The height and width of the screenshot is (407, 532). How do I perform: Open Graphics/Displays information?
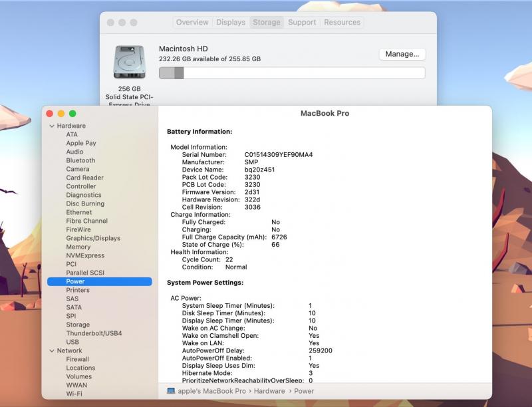click(x=93, y=238)
